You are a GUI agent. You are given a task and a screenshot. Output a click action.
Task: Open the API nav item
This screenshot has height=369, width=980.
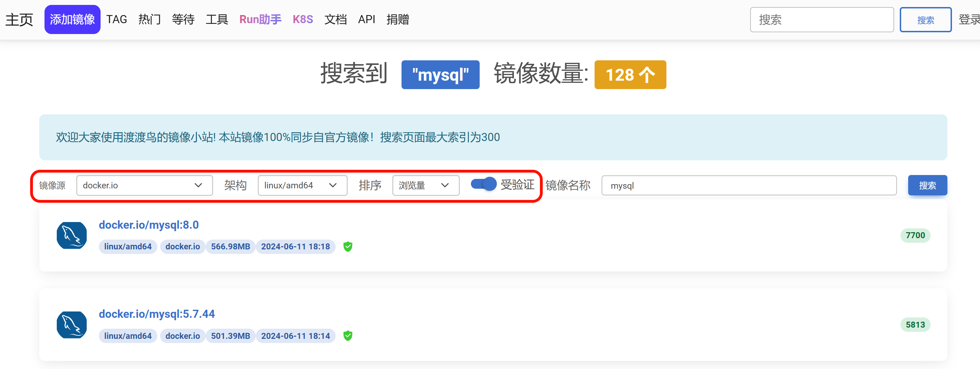[366, 19]
